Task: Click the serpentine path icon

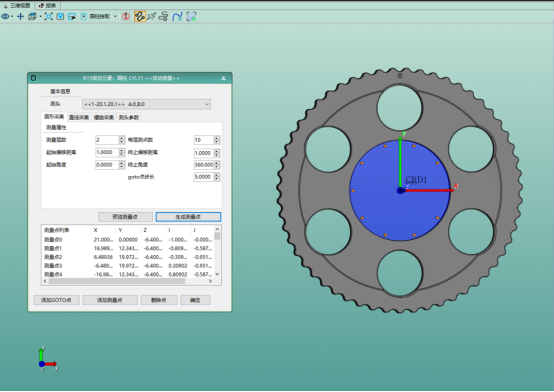Action: click(x=163, y=16)
